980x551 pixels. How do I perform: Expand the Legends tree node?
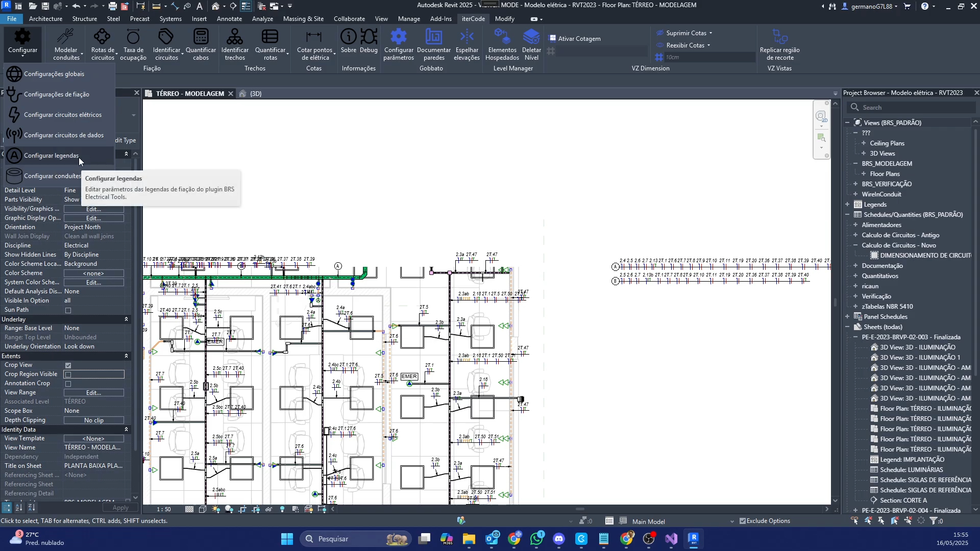coord(848,205)
